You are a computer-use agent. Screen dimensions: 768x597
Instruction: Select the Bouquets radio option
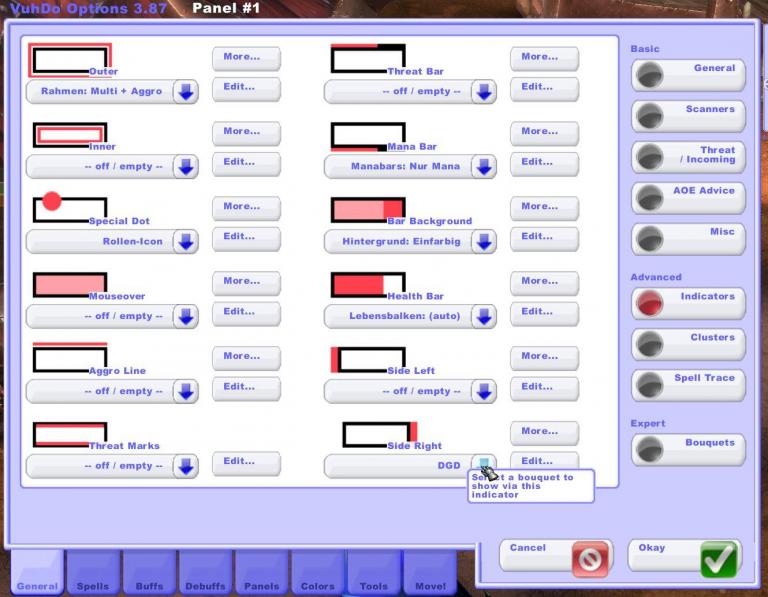(x=689, y=450)
